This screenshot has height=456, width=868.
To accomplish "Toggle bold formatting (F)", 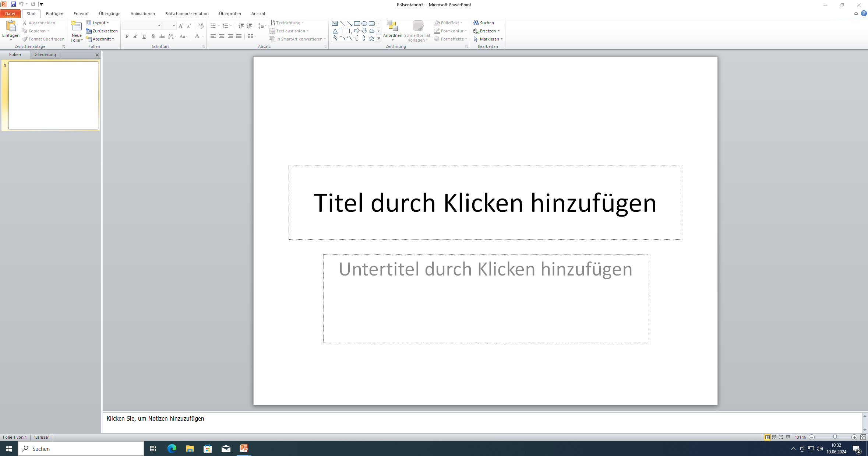I will click(127, 36).
